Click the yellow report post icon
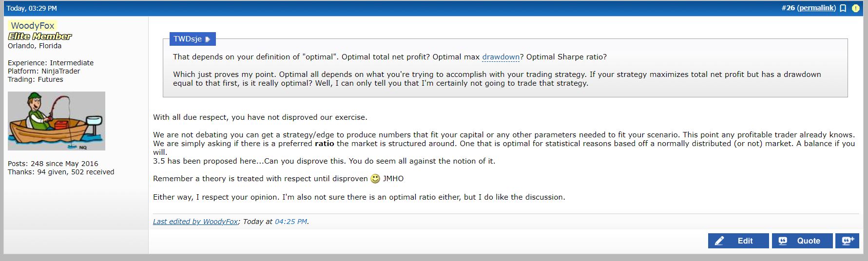 click(x=855, y=8)
